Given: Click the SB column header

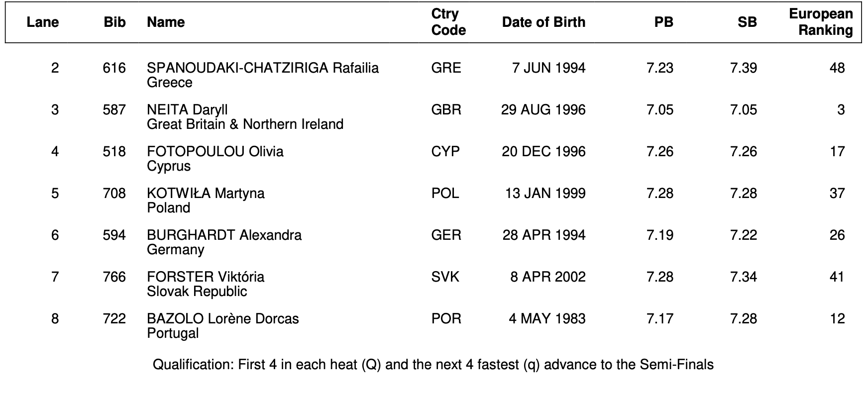Looking at the screenshot, I should click(747, 22).
